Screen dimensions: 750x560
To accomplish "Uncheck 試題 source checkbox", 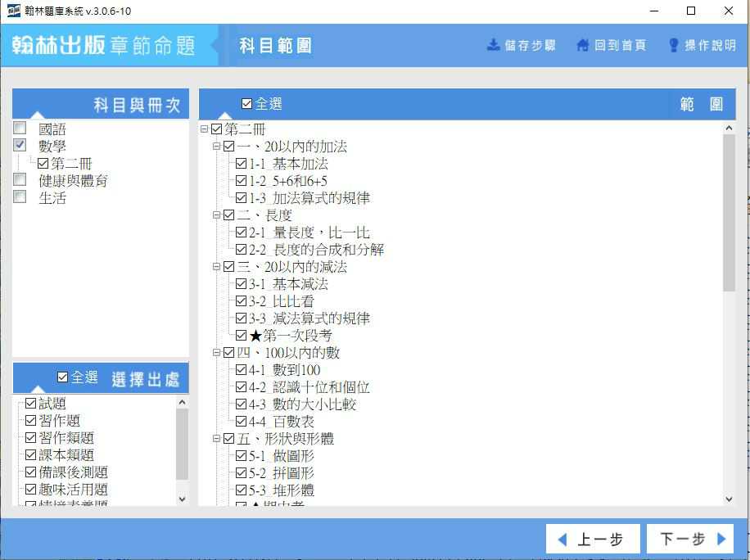I will (x=30, y=404).
